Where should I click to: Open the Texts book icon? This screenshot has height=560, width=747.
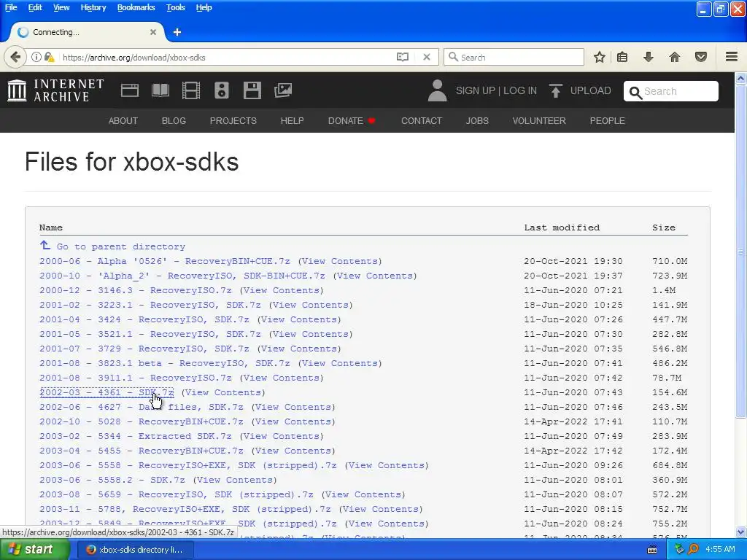(160, 90)
